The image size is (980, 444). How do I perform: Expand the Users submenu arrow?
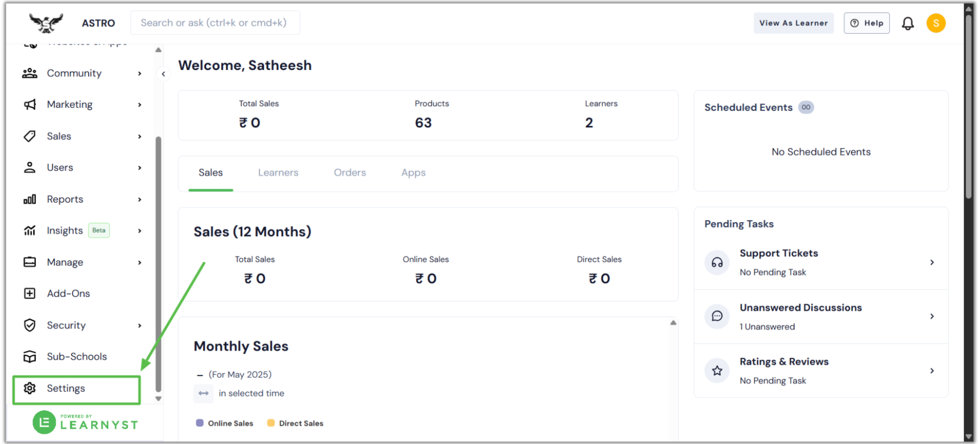[140, 168]
